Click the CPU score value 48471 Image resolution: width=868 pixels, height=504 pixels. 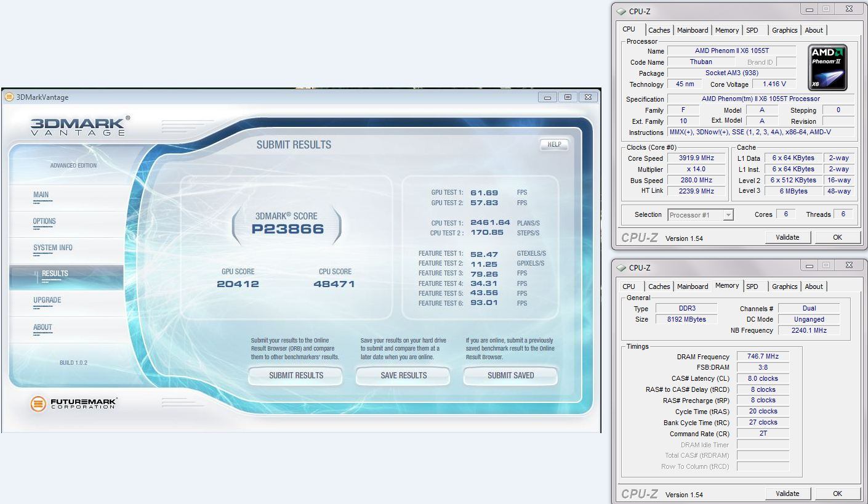tap(334, 284)
